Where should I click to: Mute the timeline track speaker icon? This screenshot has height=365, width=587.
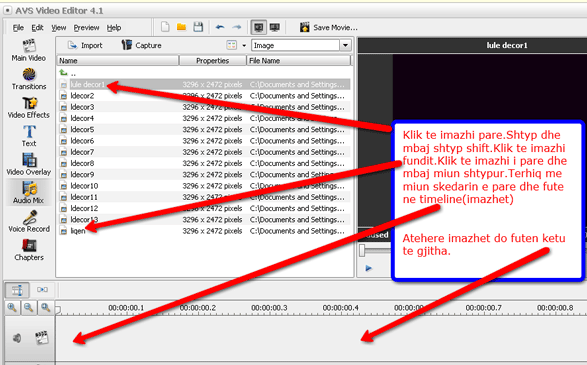click(17, 338)
